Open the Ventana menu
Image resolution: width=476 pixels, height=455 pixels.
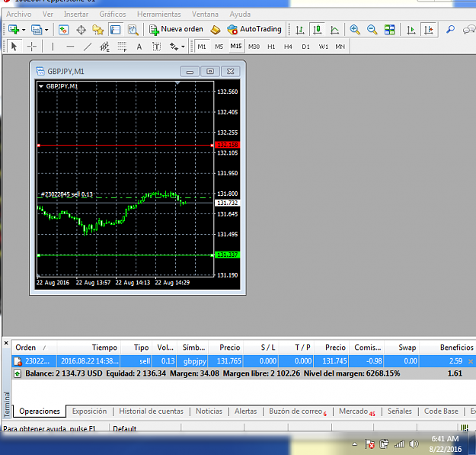click(x=205, y=14)
